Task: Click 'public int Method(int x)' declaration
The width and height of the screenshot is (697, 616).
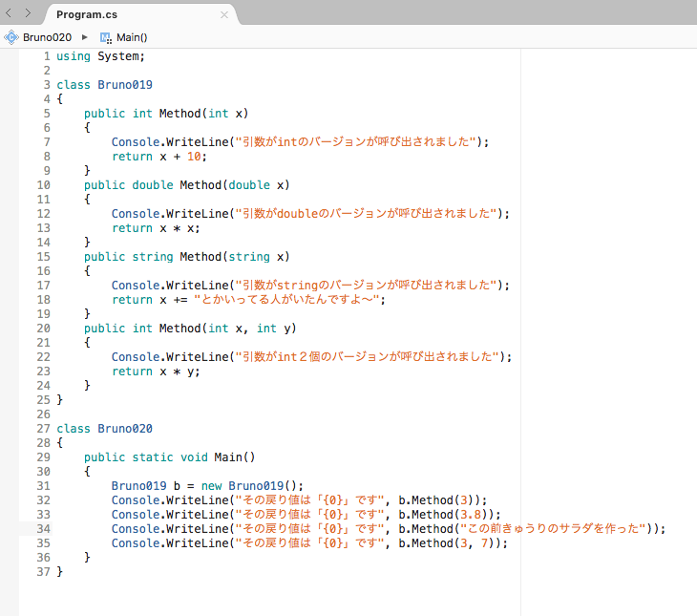Action: (166, 114)
